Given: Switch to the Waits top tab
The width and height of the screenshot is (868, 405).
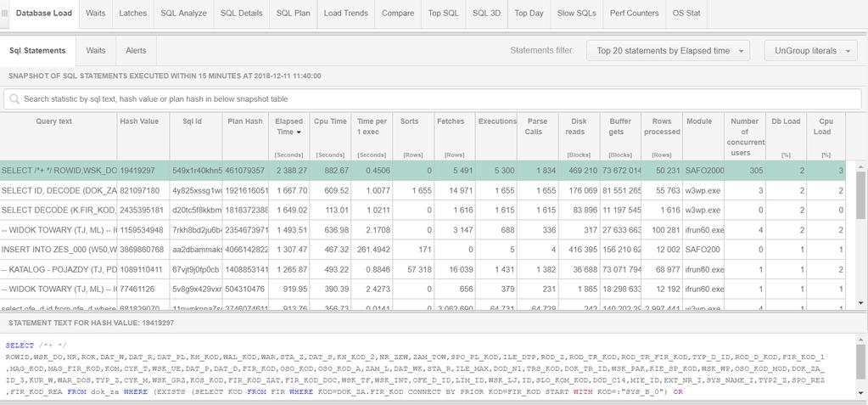Looking at the screenshot, I should coord(96,14).
